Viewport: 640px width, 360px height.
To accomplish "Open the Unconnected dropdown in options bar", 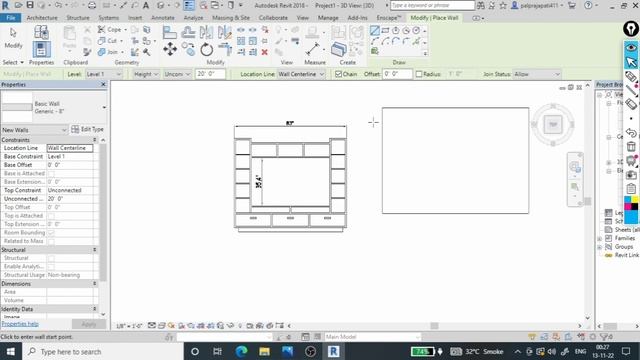I will tap(177, 74).
